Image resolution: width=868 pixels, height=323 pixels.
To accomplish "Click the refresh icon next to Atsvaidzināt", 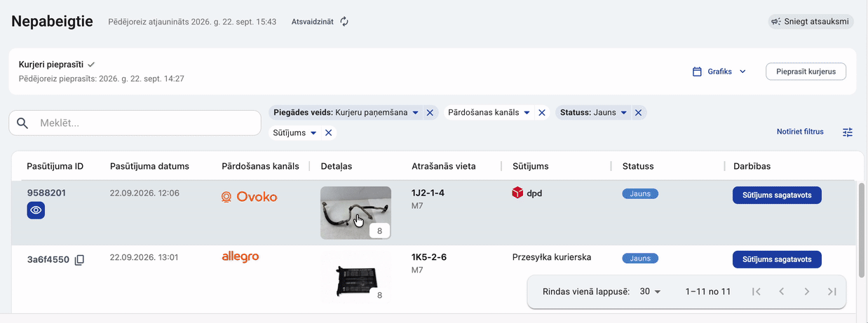I will point(344,22).
